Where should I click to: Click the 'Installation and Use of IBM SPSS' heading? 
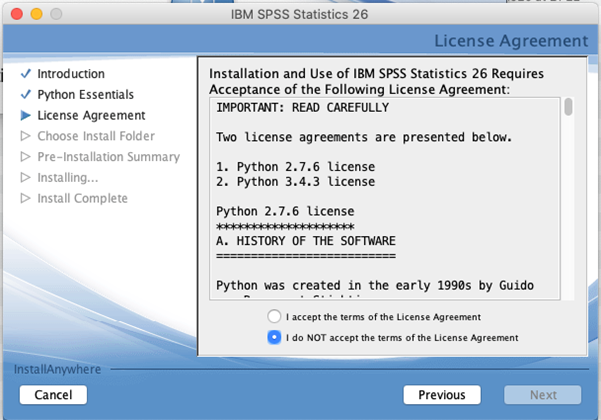coord(376,81)
